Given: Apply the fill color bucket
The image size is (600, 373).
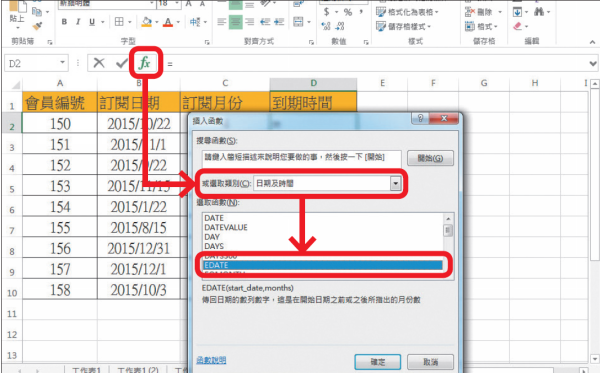Looking at the screenshot, I should 146,22.
